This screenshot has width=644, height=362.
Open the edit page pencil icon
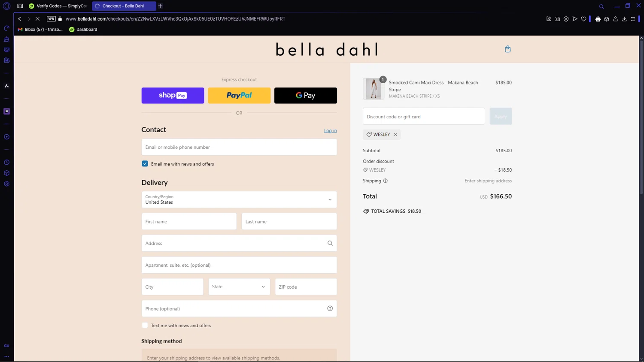(x=549, y=19)
